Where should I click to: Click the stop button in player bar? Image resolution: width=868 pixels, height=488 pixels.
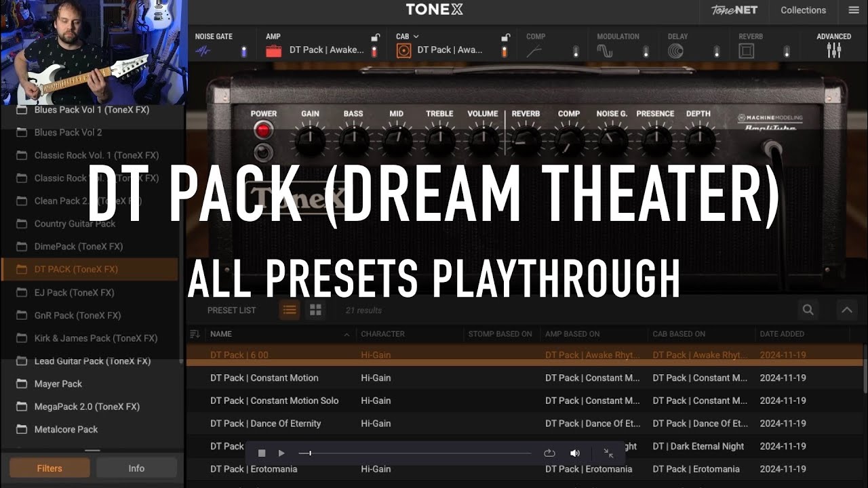[262, 453]
